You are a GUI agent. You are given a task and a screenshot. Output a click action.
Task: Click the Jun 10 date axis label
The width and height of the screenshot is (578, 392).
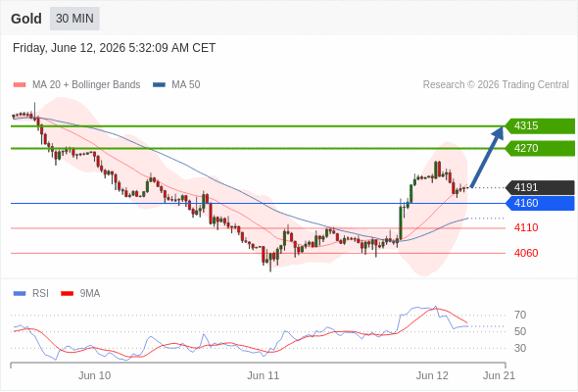94,375
